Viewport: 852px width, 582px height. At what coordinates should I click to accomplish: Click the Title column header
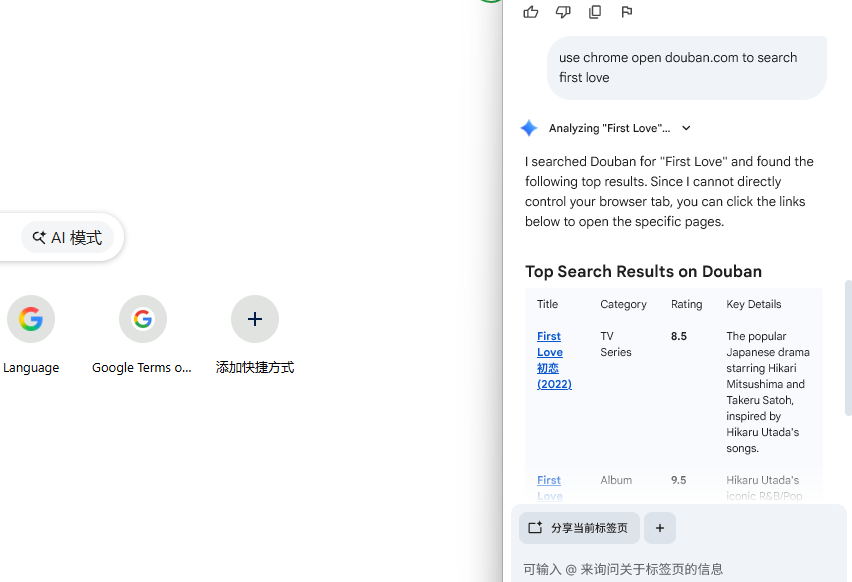click(x=547, y=304)
